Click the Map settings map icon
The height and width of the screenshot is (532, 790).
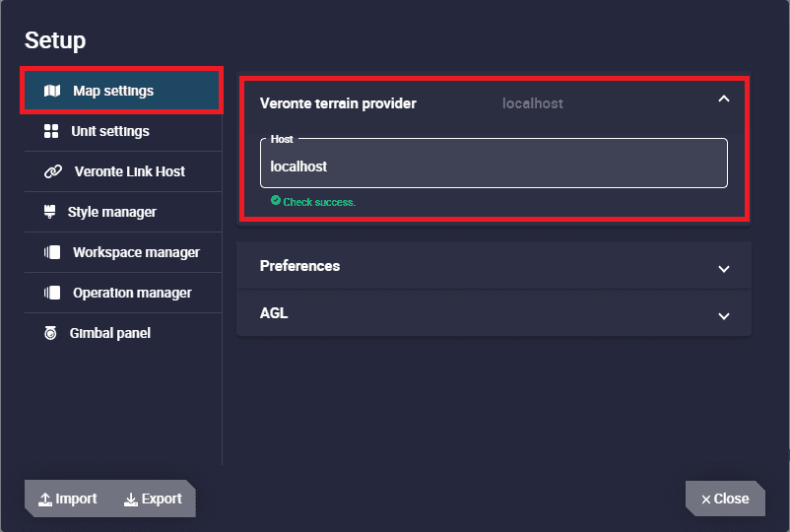pos(52,91)
